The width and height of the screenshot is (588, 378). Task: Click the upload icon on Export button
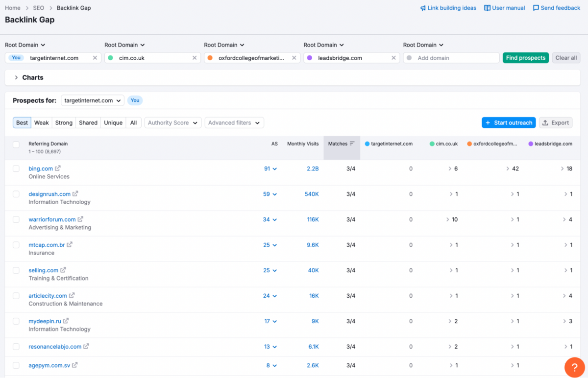click(x=545, y=123)
